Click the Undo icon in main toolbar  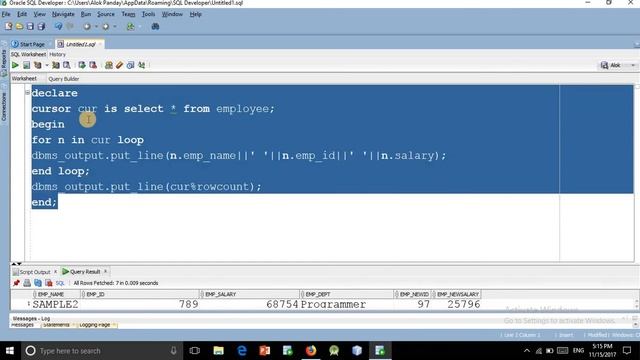[x=58, y=27]
